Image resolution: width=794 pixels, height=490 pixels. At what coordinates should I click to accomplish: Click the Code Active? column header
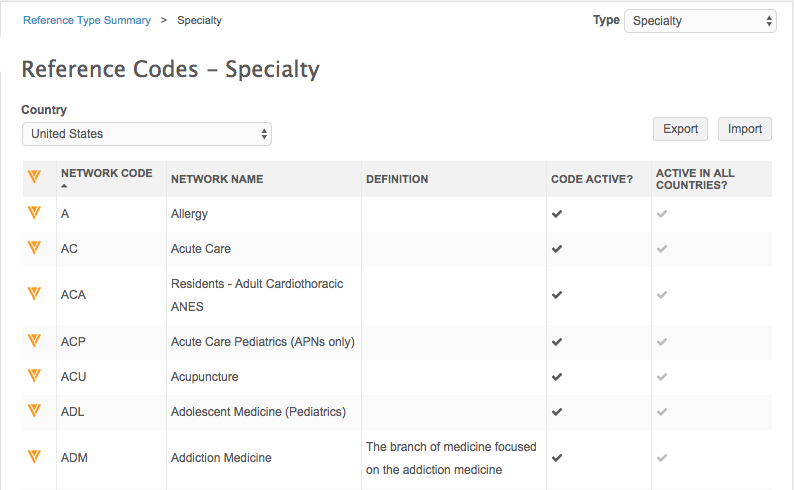coord(592,180)
